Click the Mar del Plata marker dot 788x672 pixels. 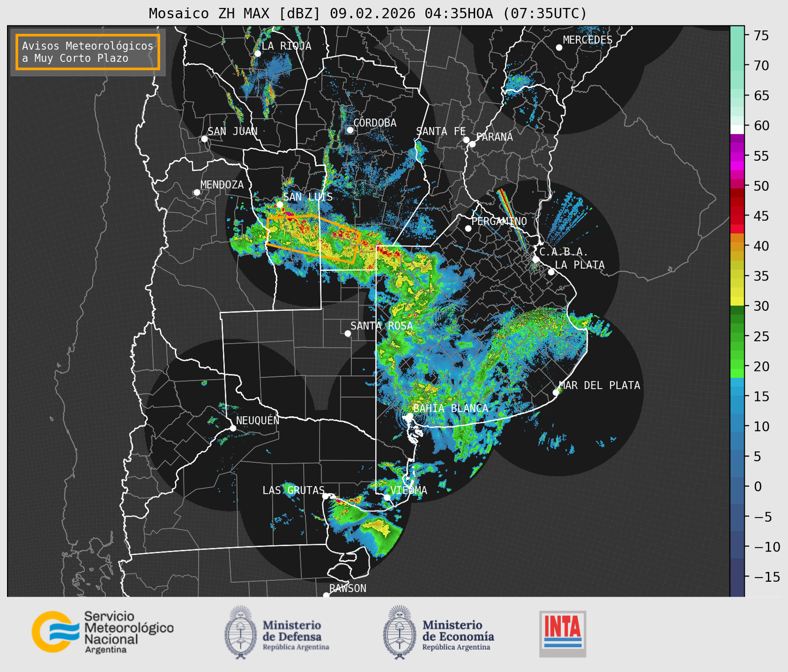pyautogui.click(x=556, y=392)
